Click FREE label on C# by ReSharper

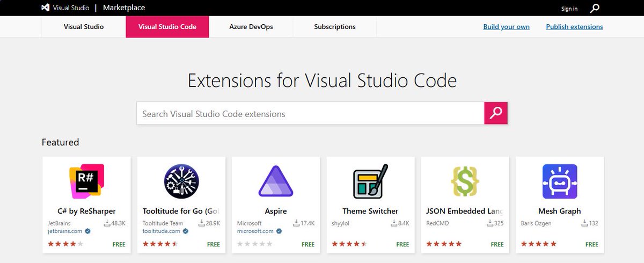coord(119,244)
